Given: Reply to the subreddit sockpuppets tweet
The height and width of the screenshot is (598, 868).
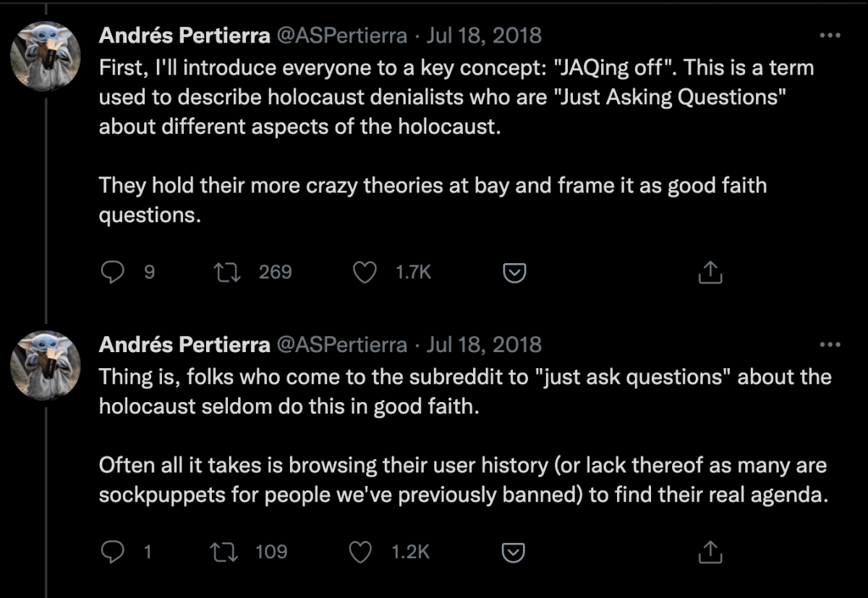Looking at the screenshot, I should [111, 552].
